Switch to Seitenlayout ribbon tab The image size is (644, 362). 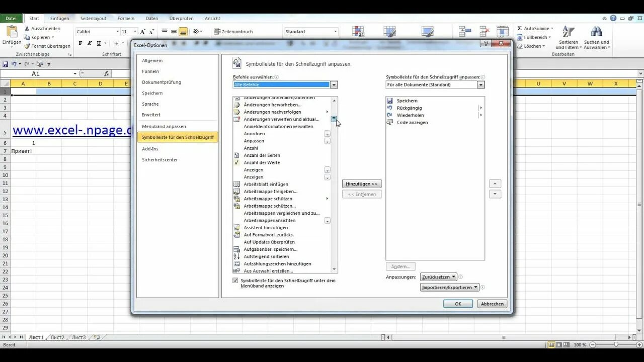point(94,19)
